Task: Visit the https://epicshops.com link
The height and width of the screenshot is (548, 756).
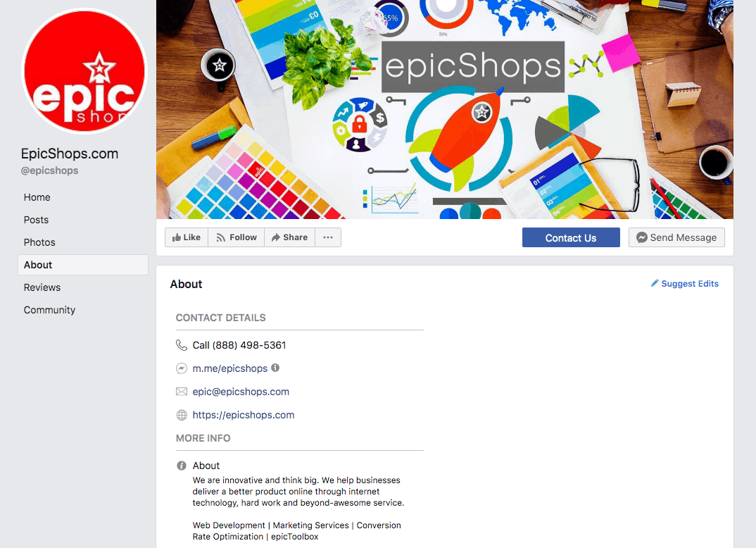Action: [244, 415]
